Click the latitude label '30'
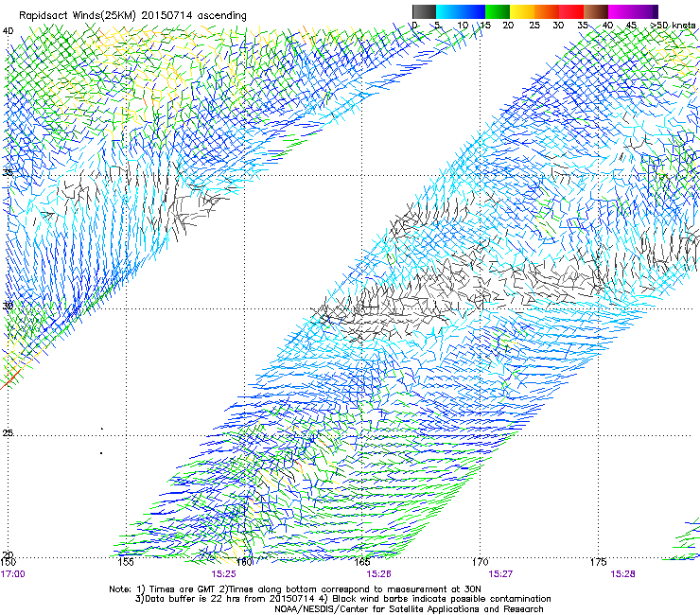 point(8,306)
